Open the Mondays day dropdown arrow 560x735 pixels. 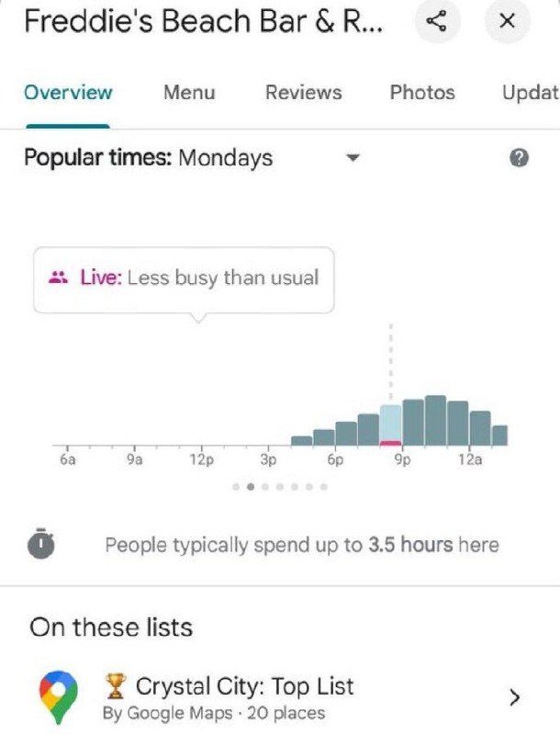[350, 158]
